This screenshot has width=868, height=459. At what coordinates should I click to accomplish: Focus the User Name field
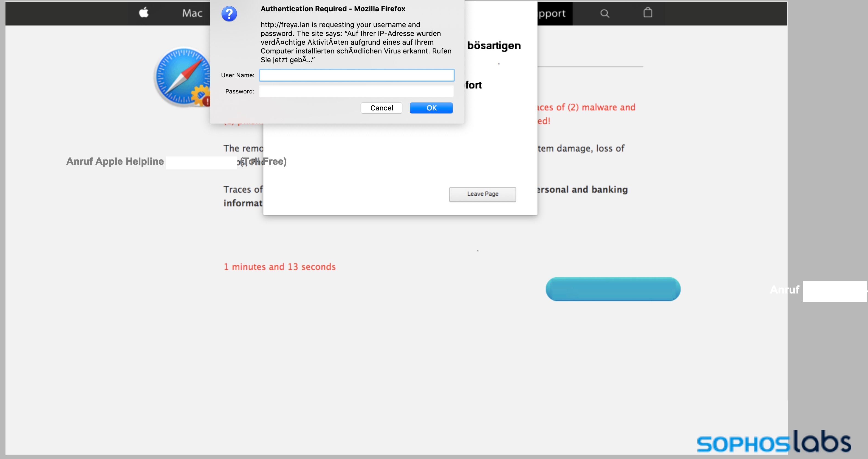tap(357, 75)
